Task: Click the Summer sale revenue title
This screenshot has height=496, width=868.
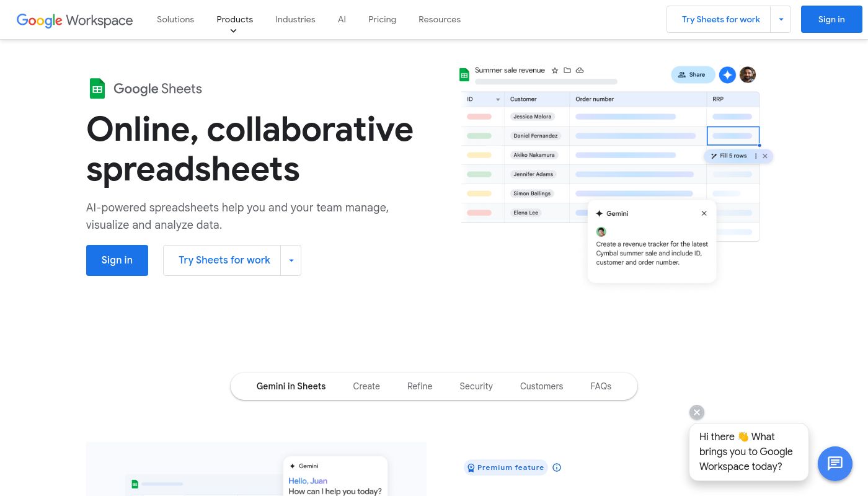Action: [x=510, y=71]
